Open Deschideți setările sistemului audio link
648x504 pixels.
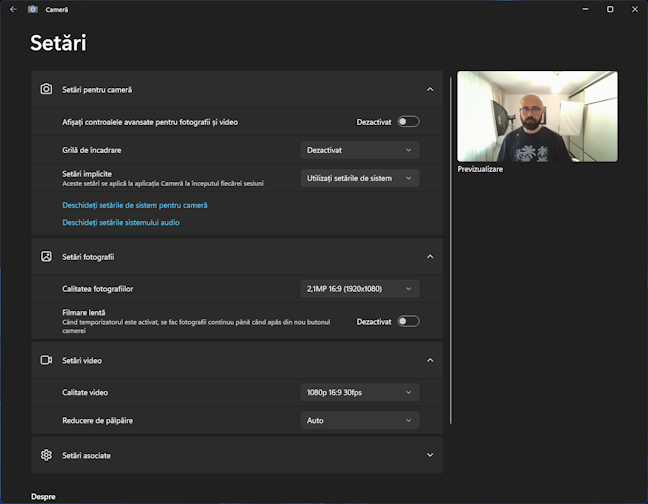pos(121,222)
